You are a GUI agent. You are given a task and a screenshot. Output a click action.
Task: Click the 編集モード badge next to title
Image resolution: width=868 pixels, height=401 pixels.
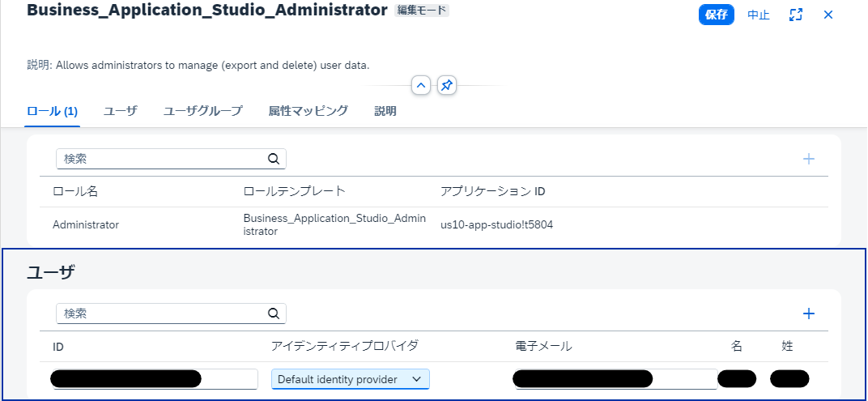(x=421, y=11)
